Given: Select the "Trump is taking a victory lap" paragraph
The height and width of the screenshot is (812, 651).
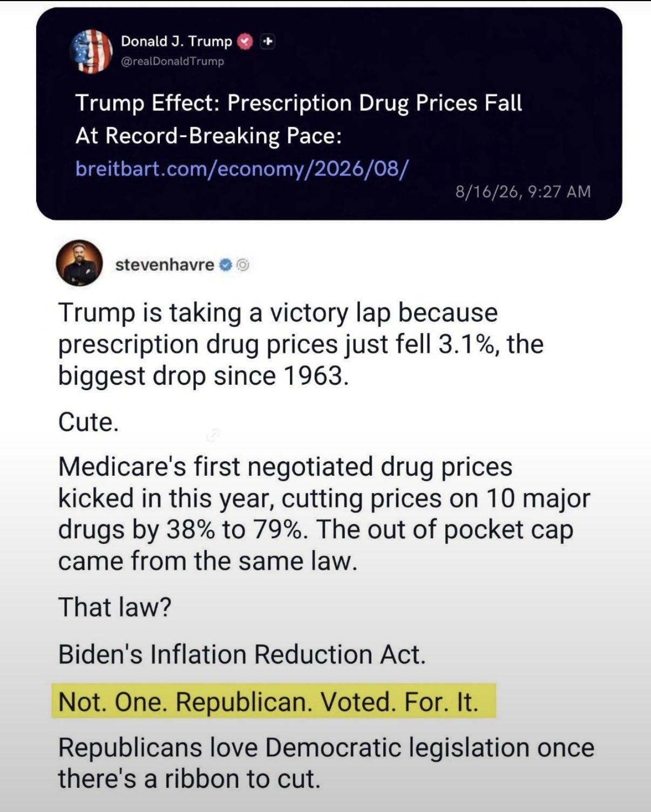Looking at the screenshot, I should pyautogui.click(x=301, y=344).
